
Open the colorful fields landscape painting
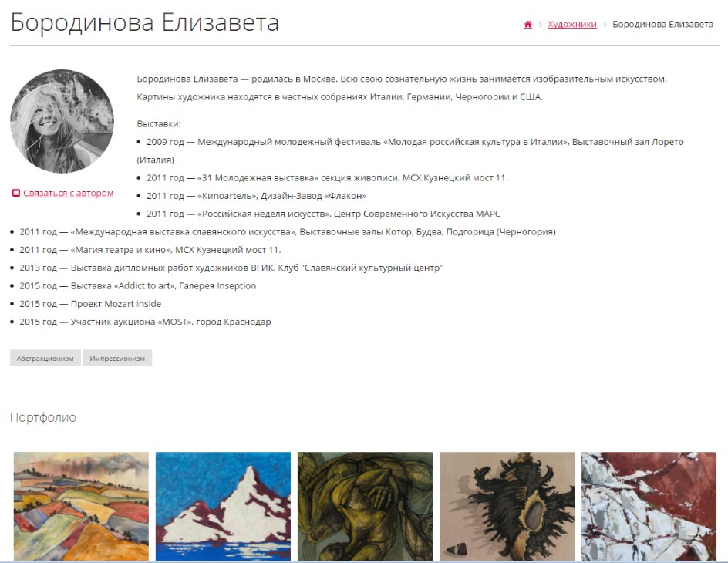(x=81, y=507)
